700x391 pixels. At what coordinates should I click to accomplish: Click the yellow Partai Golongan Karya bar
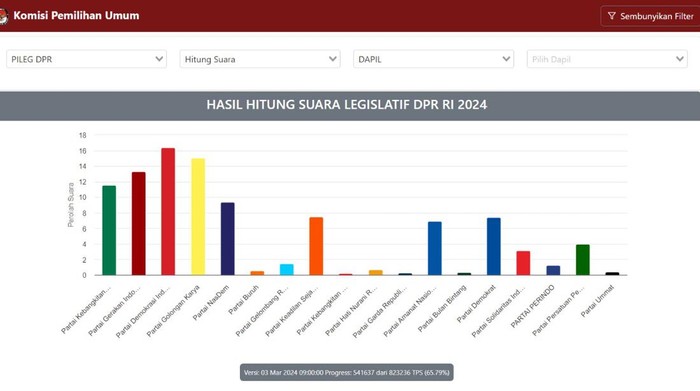tap(198, 216)
